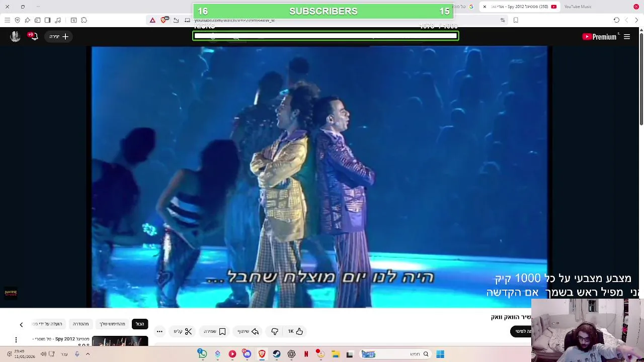Reload the page
Screen dimensions: 644x362
pos(616,20)
